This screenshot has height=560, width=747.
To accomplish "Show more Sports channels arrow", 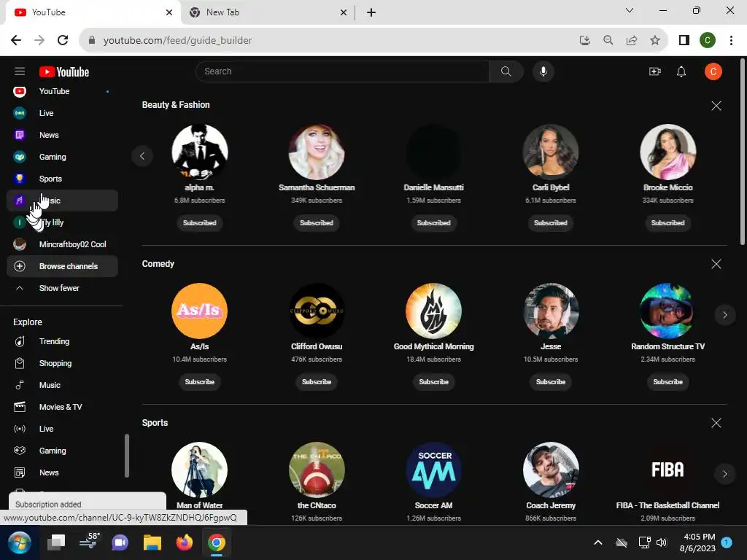I will point(725,474).
